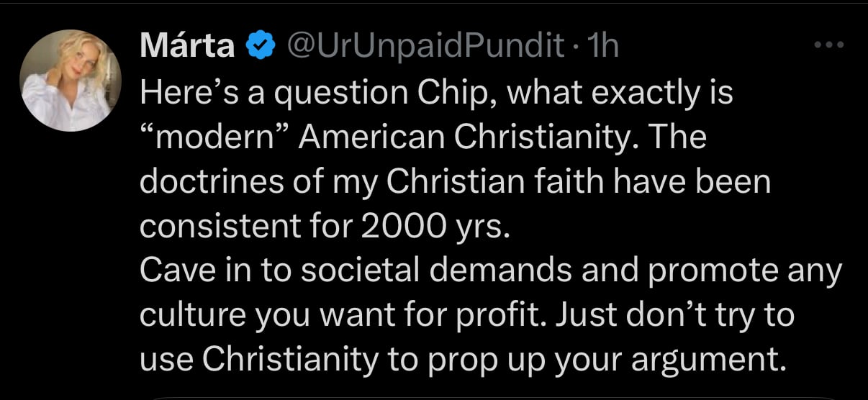This screenshot has height=400, width=868.
Task: Click the line "doctrines of my Christian faith"
Action: 454,181
